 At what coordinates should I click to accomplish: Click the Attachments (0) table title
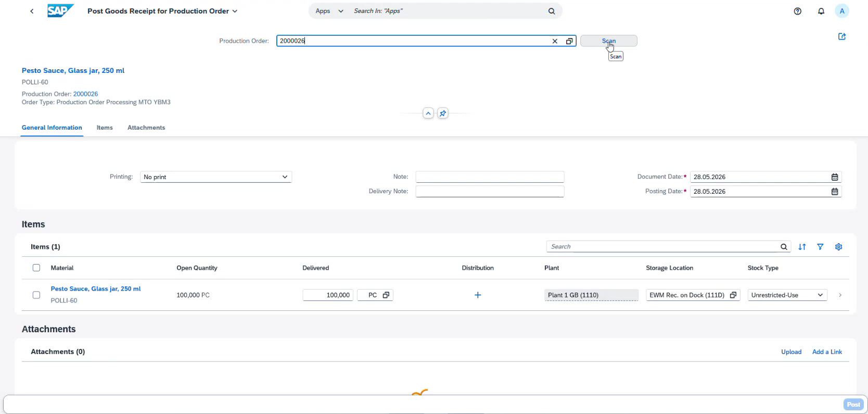point(58,352)
